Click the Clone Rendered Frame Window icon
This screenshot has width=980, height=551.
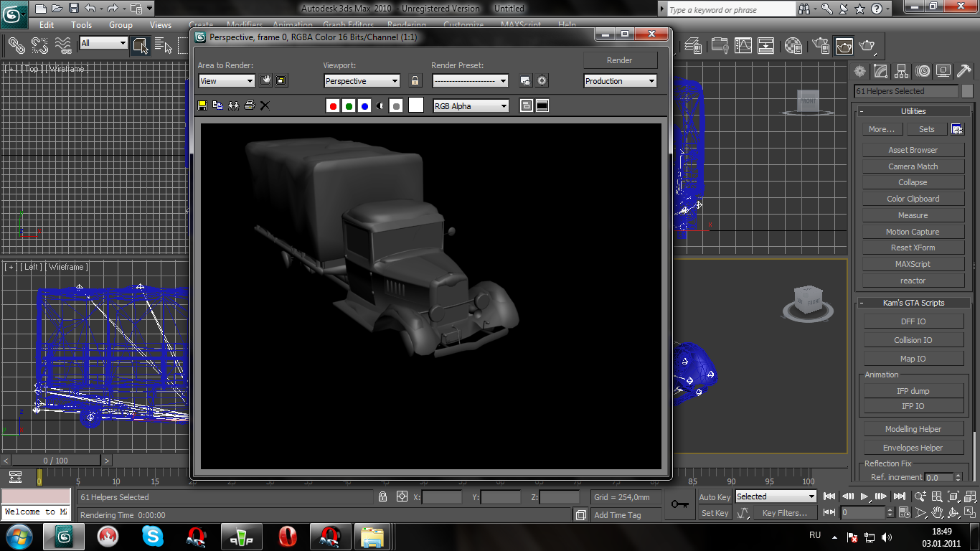click(233, 105)
